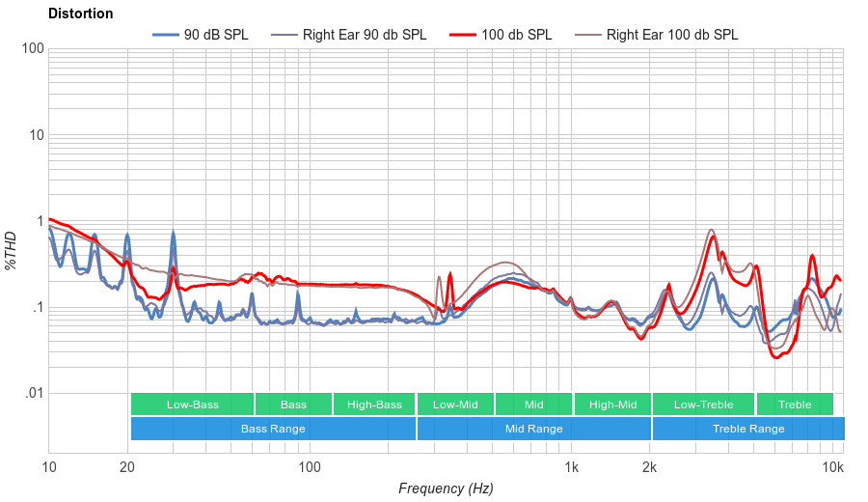Select the green Bass band

293,404
